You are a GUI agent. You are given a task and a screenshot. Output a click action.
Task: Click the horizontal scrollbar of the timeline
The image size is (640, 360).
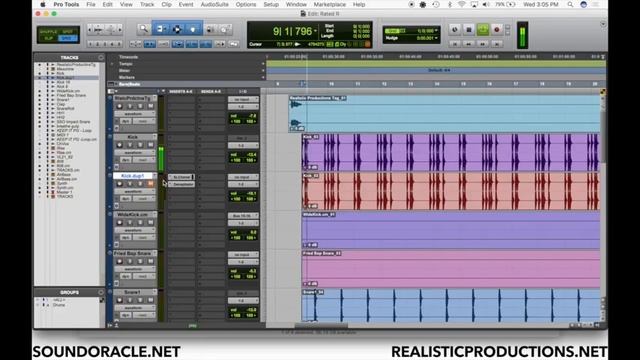point(321,325)
